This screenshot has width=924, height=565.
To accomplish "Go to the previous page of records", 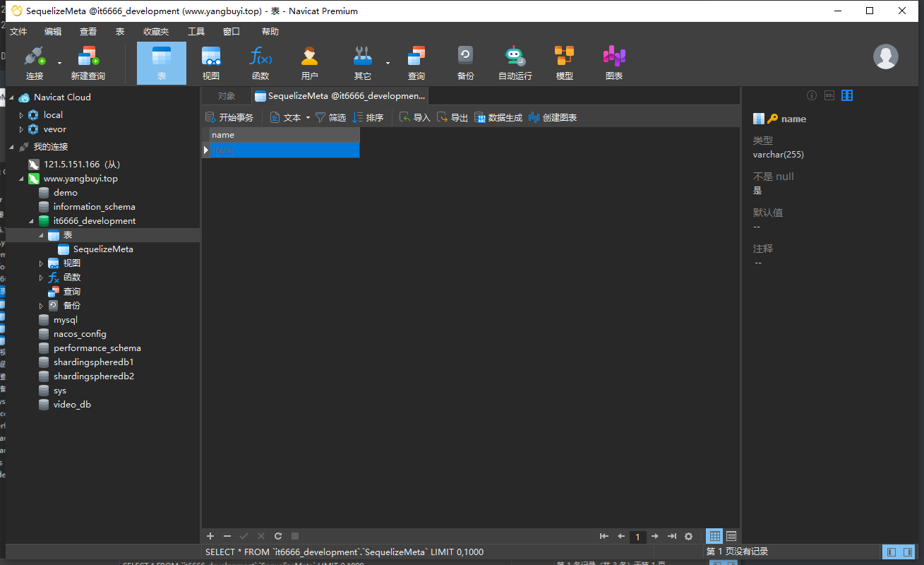I will click(621, 537).
